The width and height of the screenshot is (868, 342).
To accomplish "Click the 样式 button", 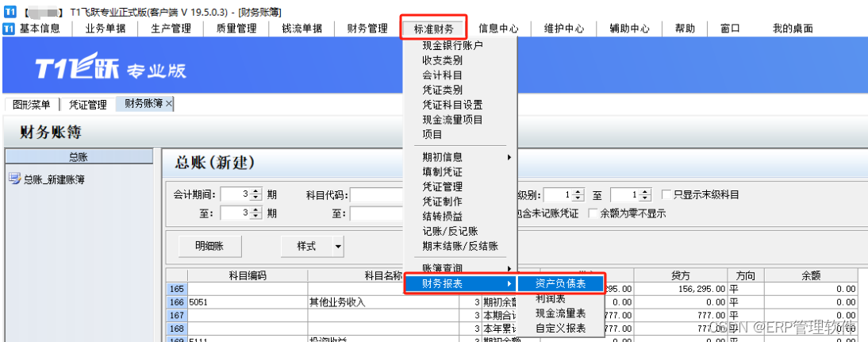I will pyautogui.click(x=307, y=246).
